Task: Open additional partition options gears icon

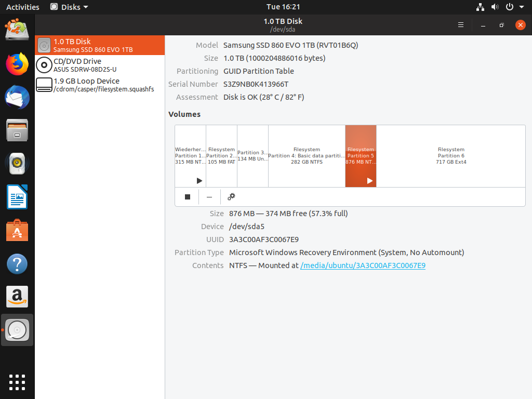Action: click(231, 197)
